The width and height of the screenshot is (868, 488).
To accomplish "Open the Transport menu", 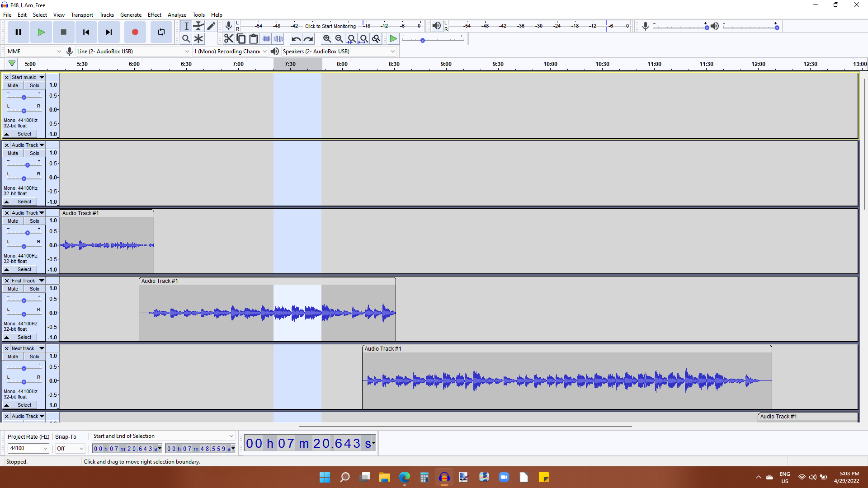I will coord(82,15).
